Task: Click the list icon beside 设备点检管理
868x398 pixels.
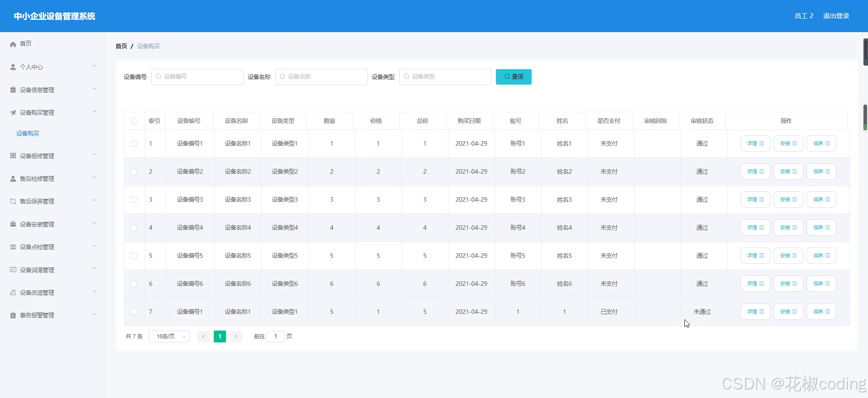Action: [x=13, y=247]
